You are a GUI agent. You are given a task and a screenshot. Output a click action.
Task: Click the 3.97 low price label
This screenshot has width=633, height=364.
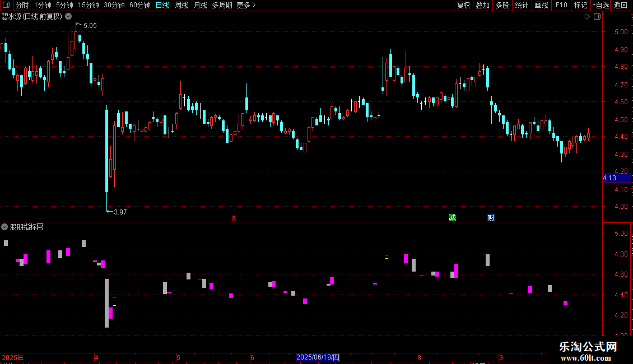(x=120, y=212)
